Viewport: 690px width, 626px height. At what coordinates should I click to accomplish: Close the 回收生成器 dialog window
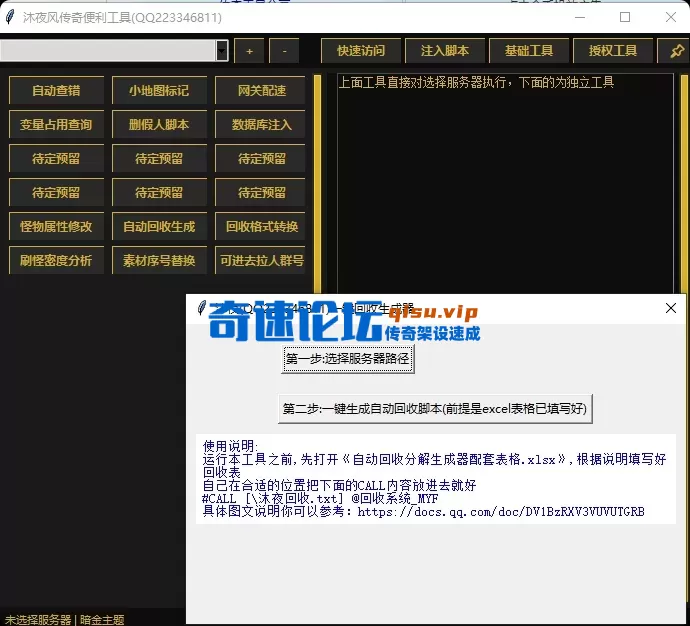click(x=671, y=308)
